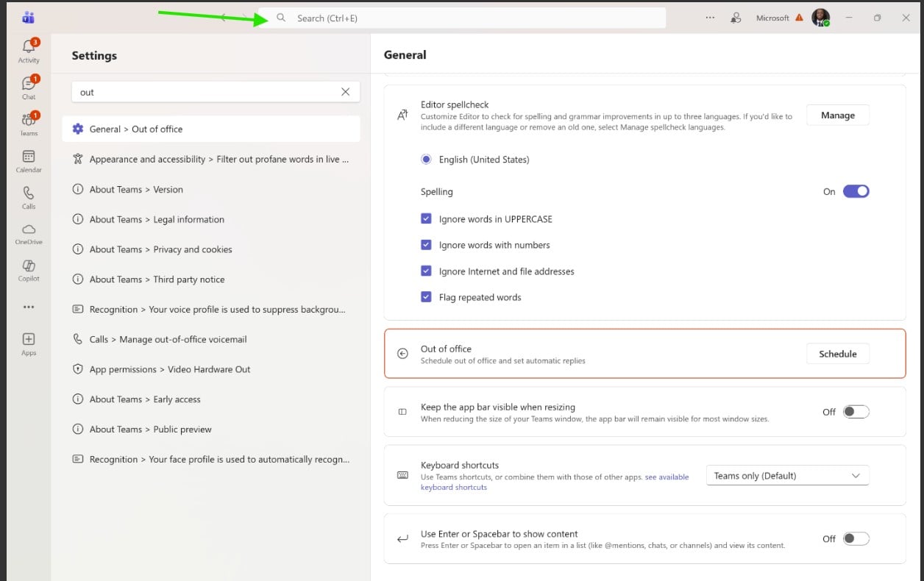This screenshot has height=581, width=924.
Task: Open the Apps store icon
Action: click(29, 343)
